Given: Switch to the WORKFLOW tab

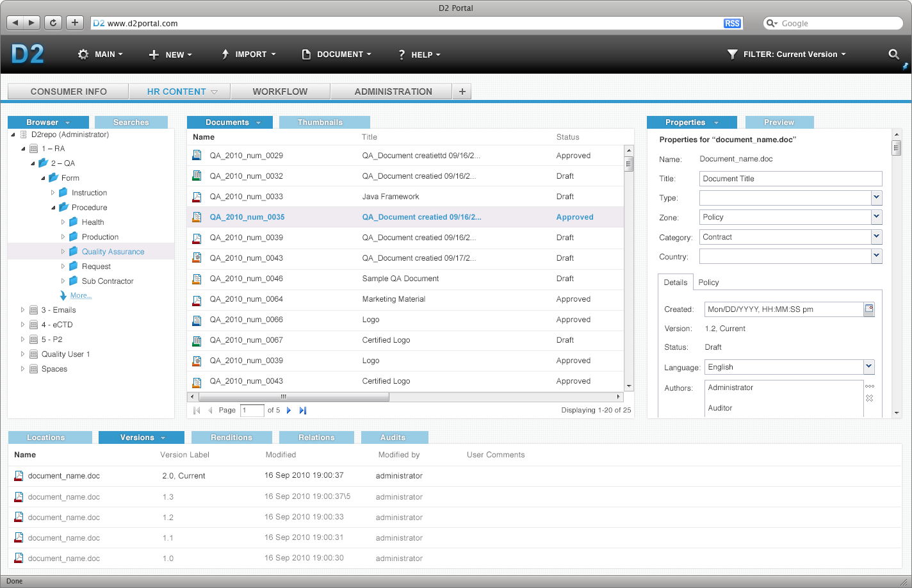Looking at the screenshot, I should tap(280, 92).
